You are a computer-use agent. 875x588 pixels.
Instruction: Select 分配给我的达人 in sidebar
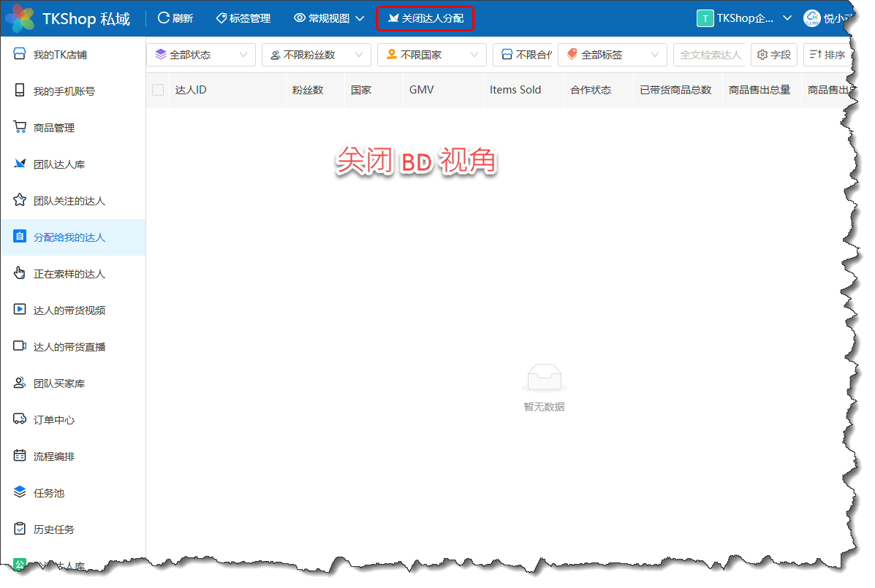click(x=72, y=237)
